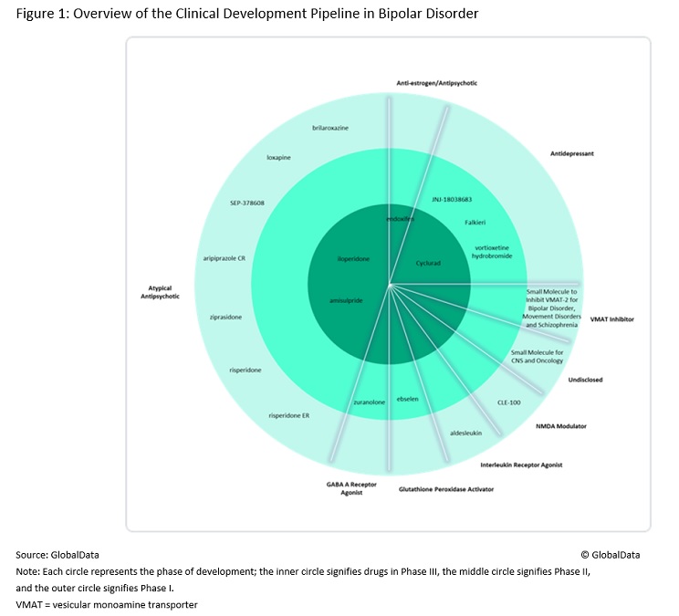Select loxapine in the outer ring
Viewport: 679px width, 616px height.
pyautogui.click(x=278, y=158)
